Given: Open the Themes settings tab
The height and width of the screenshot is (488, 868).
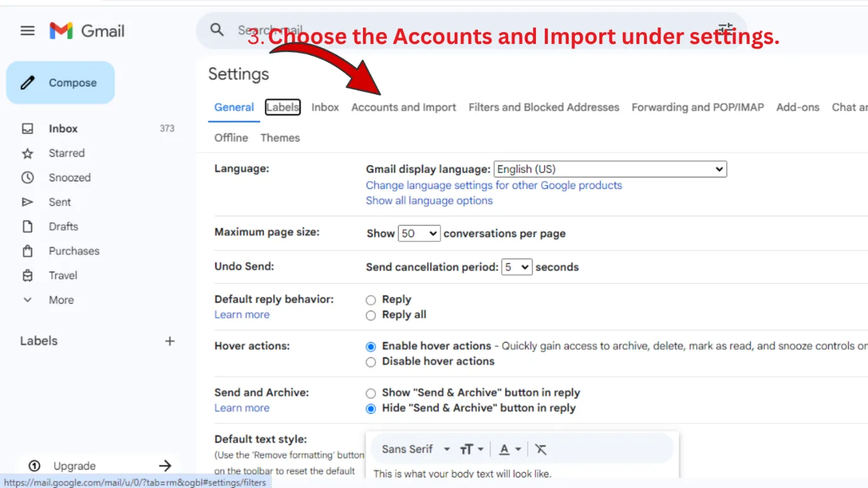Looking at the screenshot, I should click(280, 138).
